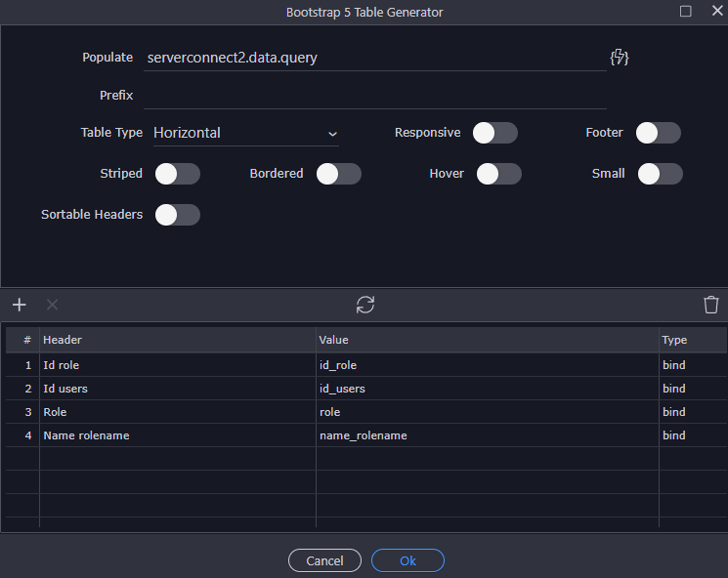The width and height of the screenshot is (728, 578).
Task: Confirm with the Ok button
Action: (x=407, y=560)
